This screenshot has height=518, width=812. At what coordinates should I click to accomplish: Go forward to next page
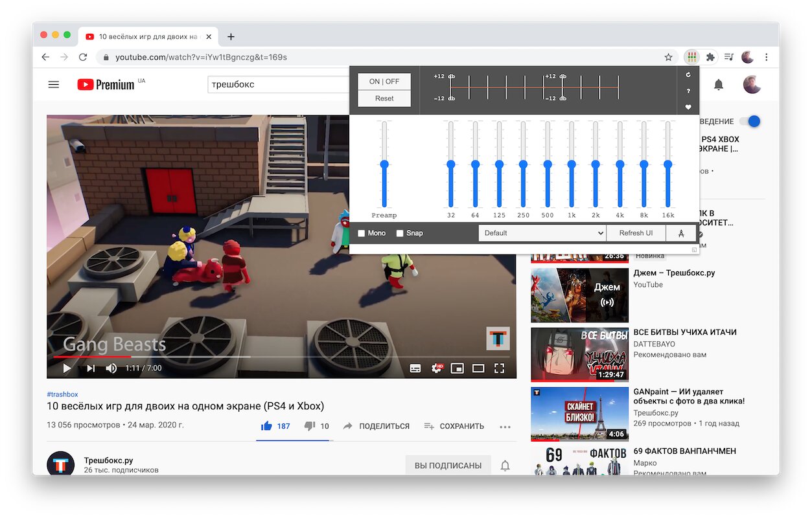click(x=64, y=57)
